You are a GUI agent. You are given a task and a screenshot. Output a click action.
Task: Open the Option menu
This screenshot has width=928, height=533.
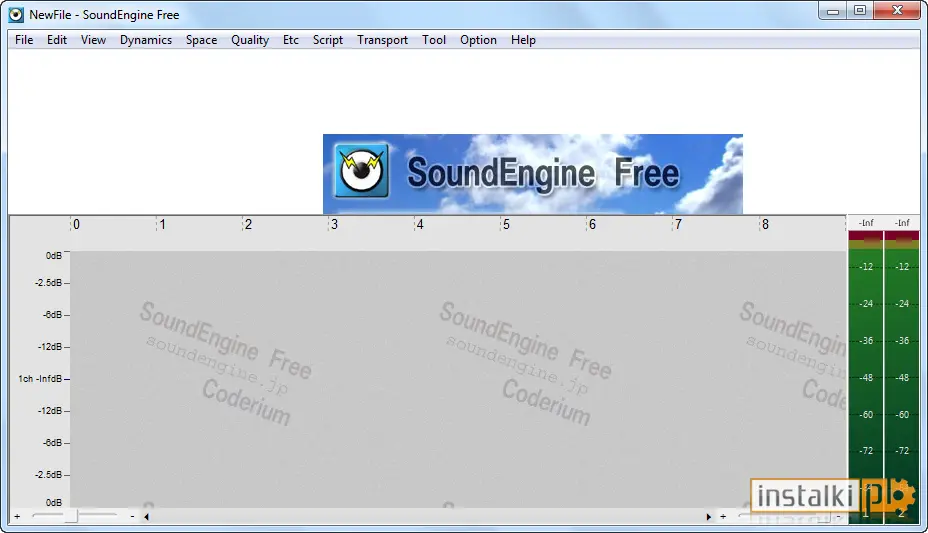tap(478, 40)
